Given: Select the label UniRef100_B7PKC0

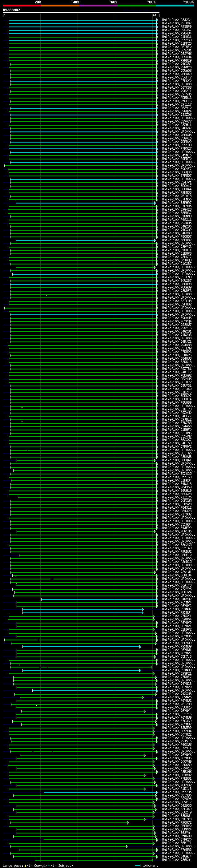Looking at the screenshot, I should coord(177,839).
